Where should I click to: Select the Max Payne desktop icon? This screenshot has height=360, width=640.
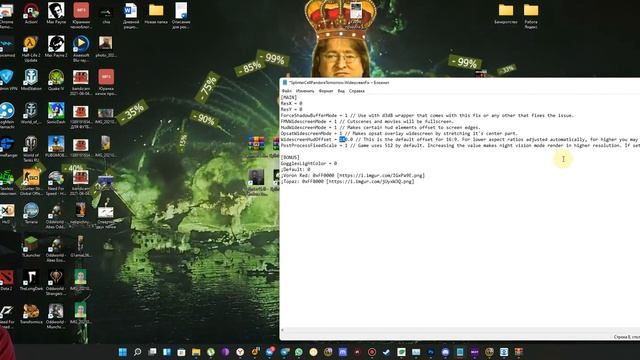(x=56, y=13)
